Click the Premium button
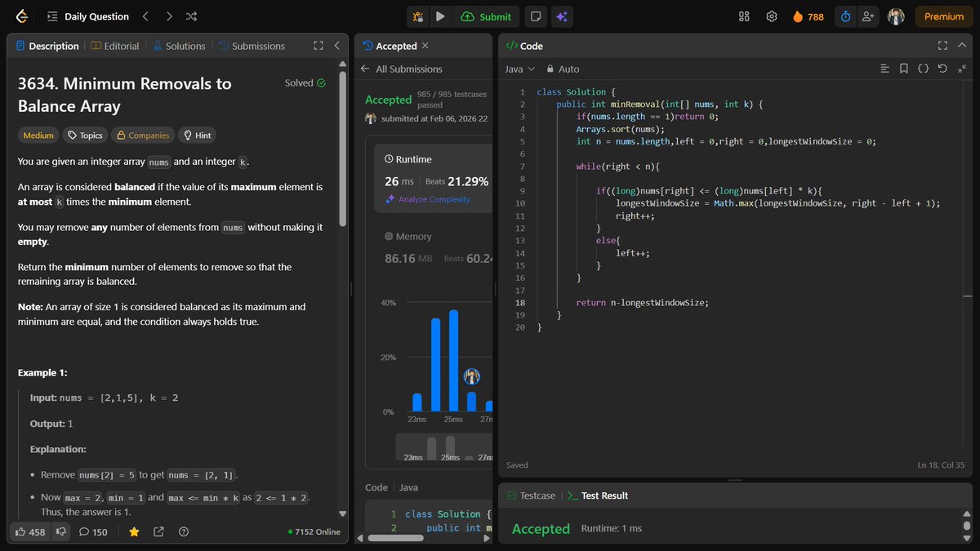980x551 pixels. point(944,16)
